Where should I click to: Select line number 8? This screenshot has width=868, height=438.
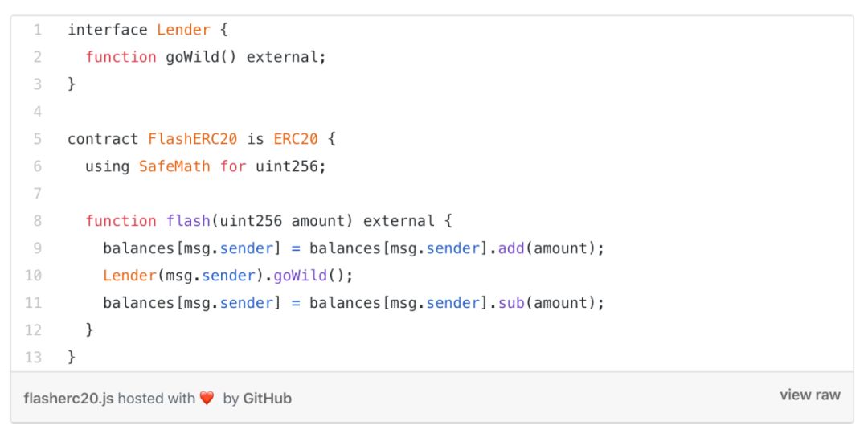[x=37, y=221]
